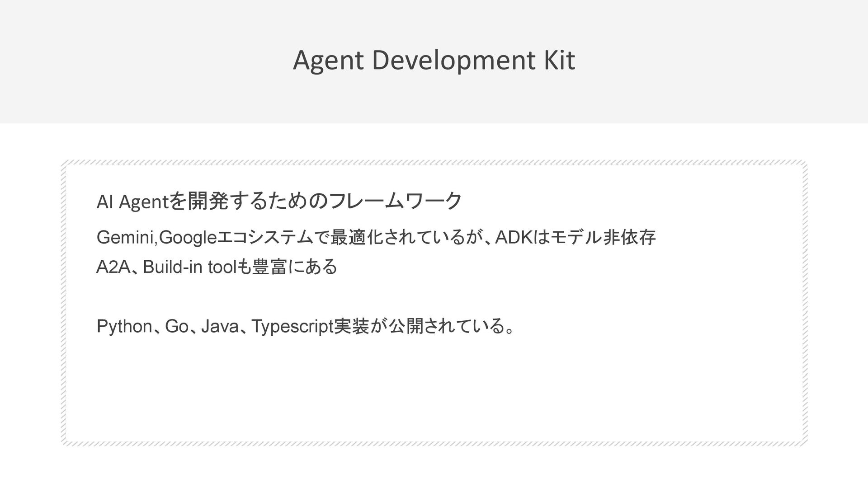
Task: Click the "Agent Development Kit" slide title
Action: pos(434,61)
